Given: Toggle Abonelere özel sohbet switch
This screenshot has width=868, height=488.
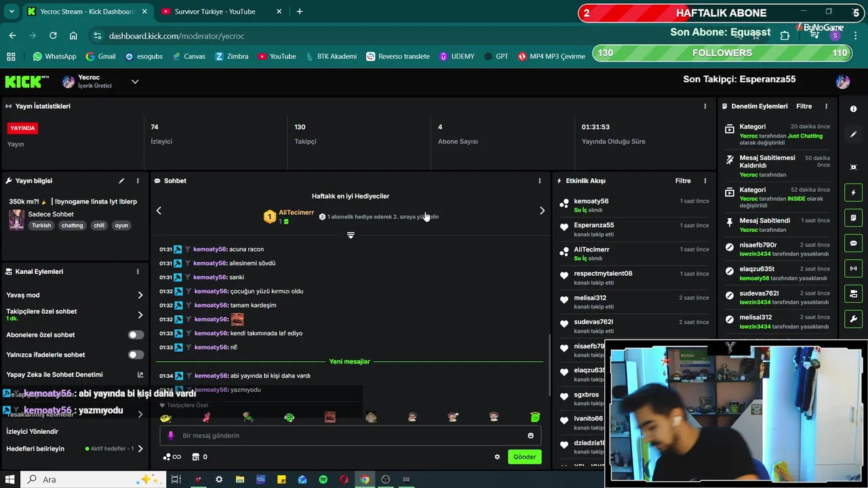Looking at the screenshot, I should pyautogui.click(x=136, y=335).
